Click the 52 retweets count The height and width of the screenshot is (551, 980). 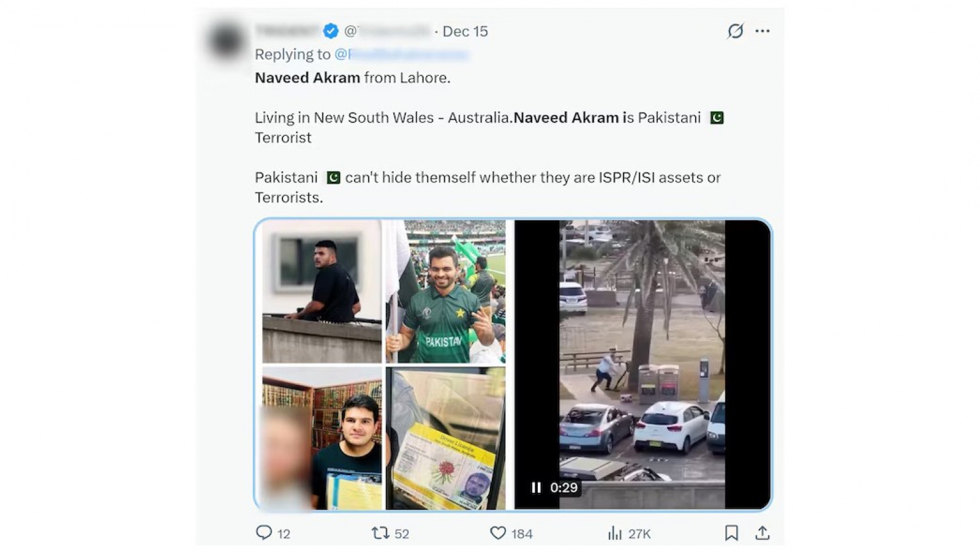coord(402,534)
